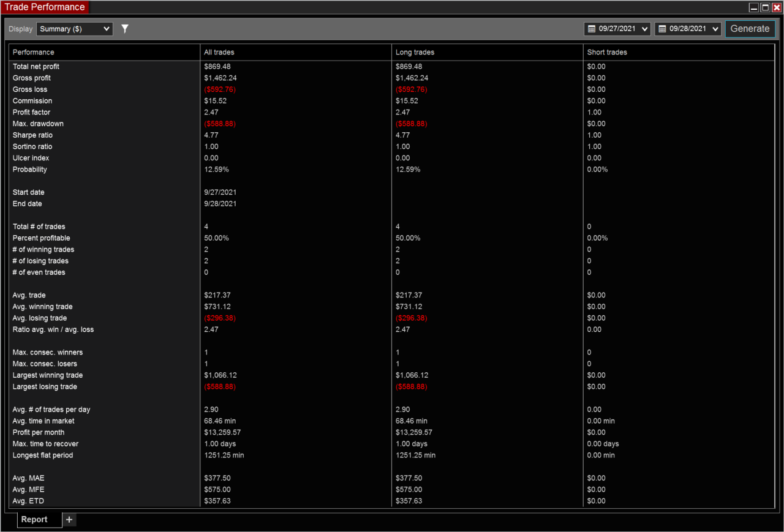The height and width of the screenshot is (532, 784).
Task: Click the calendar icon beside 09/27/2021
Action: coord(592,29)
